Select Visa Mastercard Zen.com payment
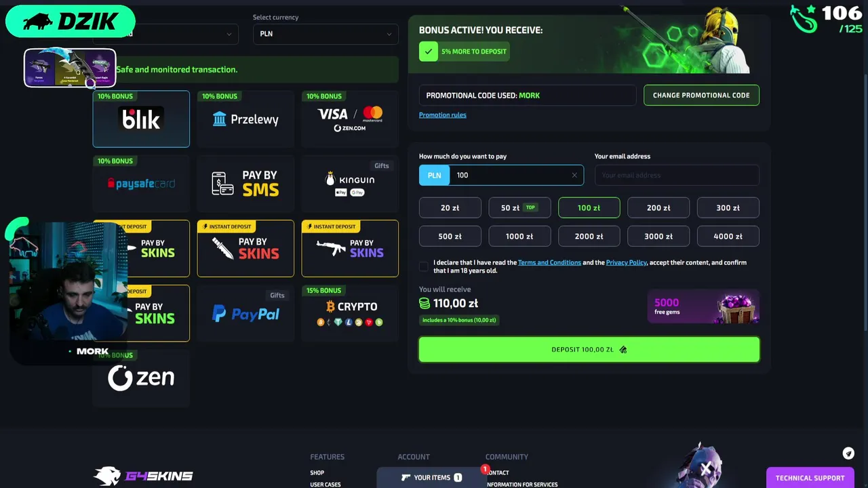This screenshot has width=868, height=488. [350, 119]
